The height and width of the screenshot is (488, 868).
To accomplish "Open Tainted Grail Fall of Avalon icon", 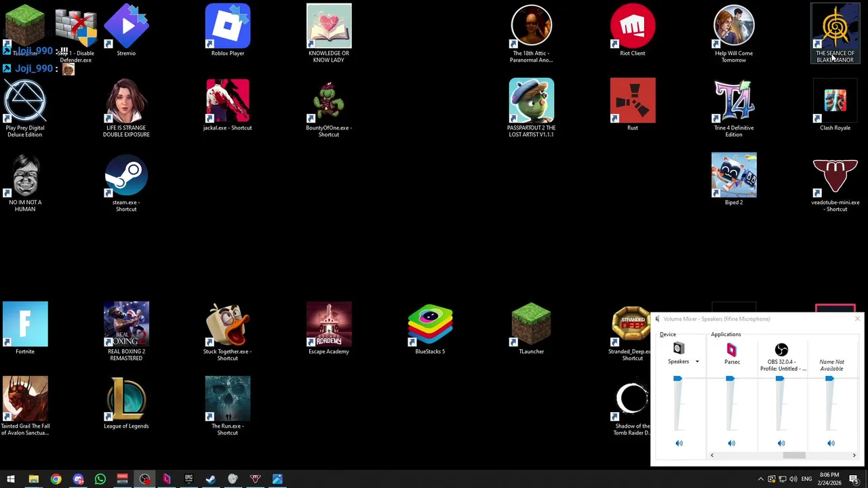I will pos(25,406).
